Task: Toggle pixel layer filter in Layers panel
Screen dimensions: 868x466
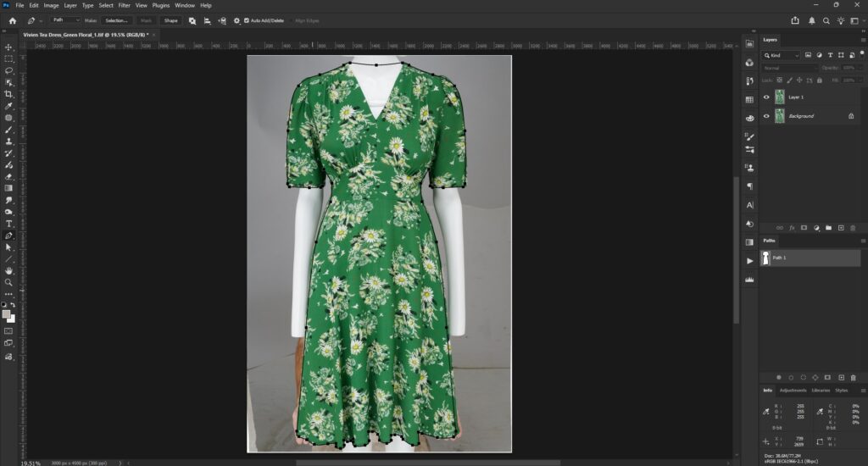Action: pos(808,55)
